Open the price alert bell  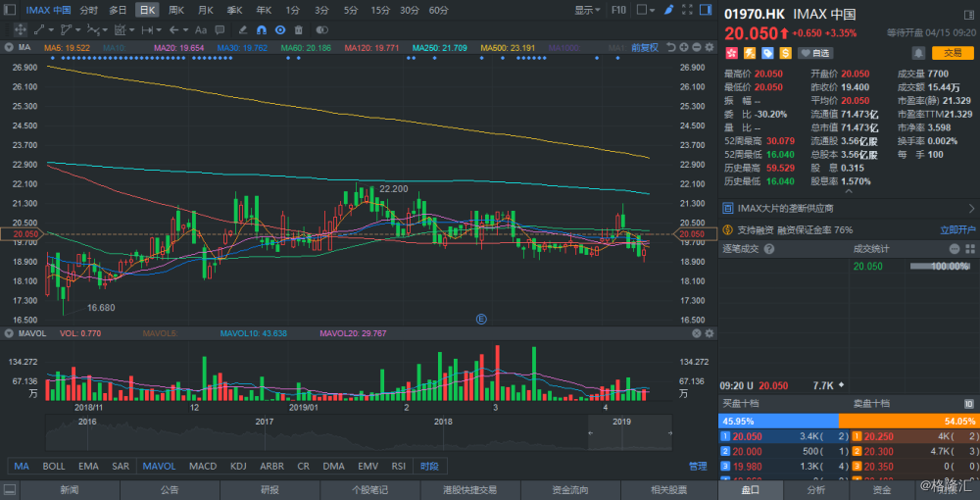pyautogui.click(x=918, y=53)
